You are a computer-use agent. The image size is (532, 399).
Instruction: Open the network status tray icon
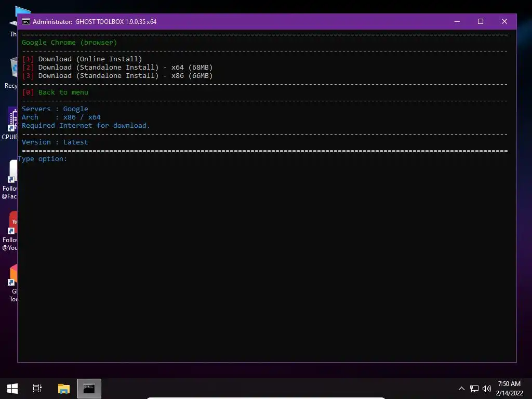(x=474, y=389)
